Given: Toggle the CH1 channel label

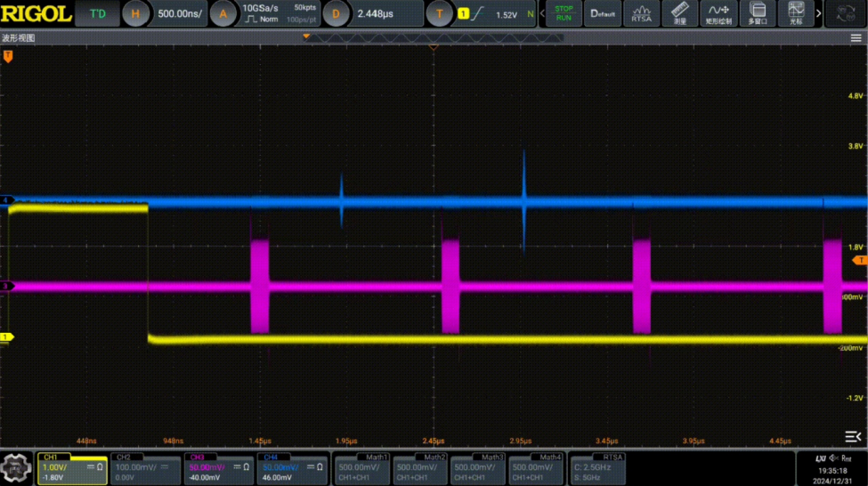Looking at the screenshot, I should tap(51, 458).
